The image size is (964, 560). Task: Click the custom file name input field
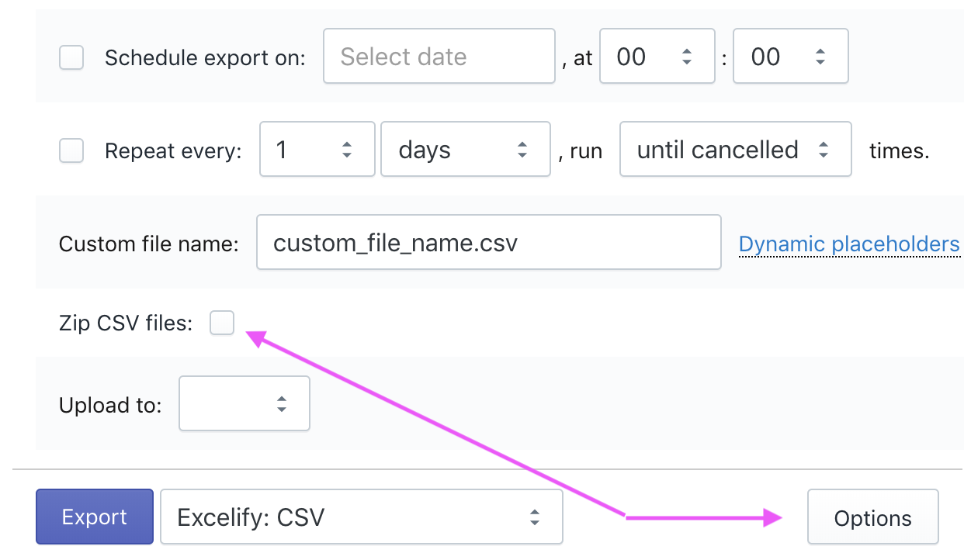click(488, 244)
